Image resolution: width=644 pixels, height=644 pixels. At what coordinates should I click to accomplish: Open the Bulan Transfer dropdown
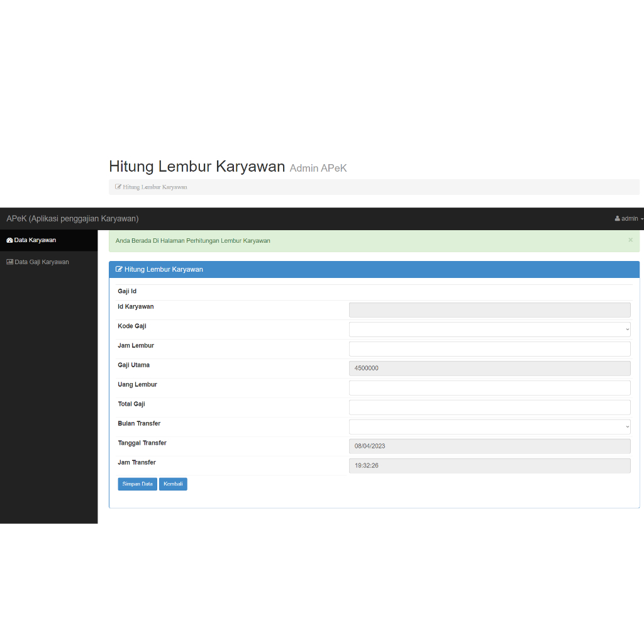[x=489, y=427]
